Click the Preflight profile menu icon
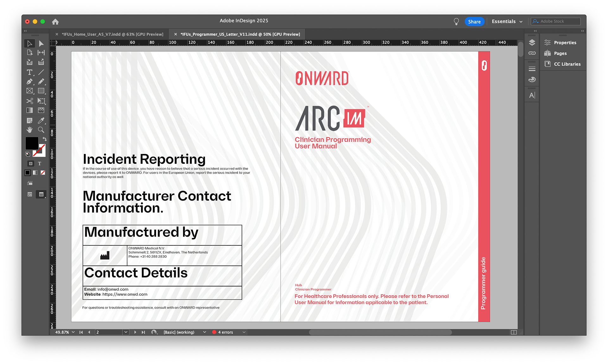The width and height of the screenshot is (608, 364). point(154,332)
